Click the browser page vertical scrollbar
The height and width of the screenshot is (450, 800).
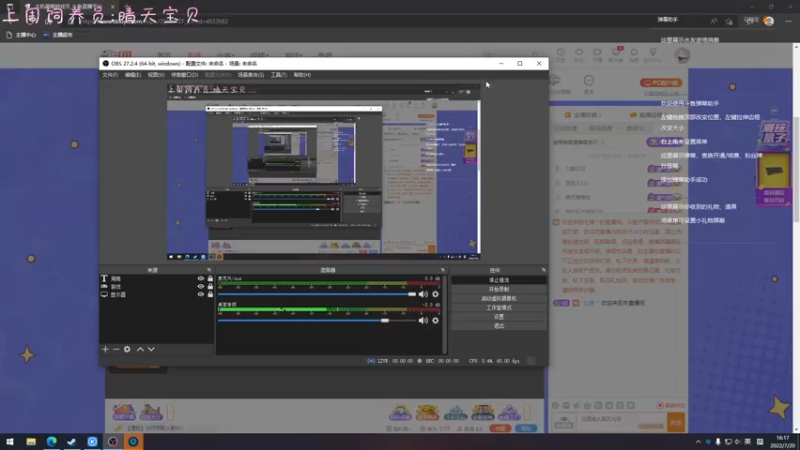coord(796,168)
